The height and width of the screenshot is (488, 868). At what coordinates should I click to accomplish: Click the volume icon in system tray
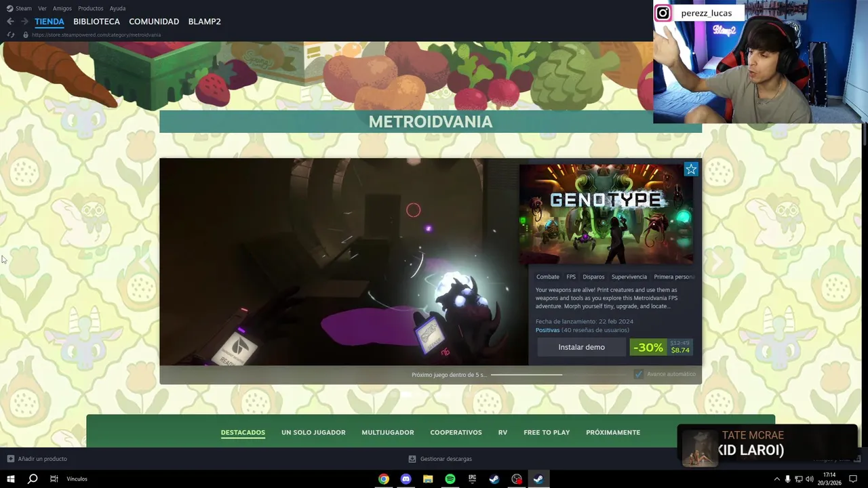(x=809, y=479)
